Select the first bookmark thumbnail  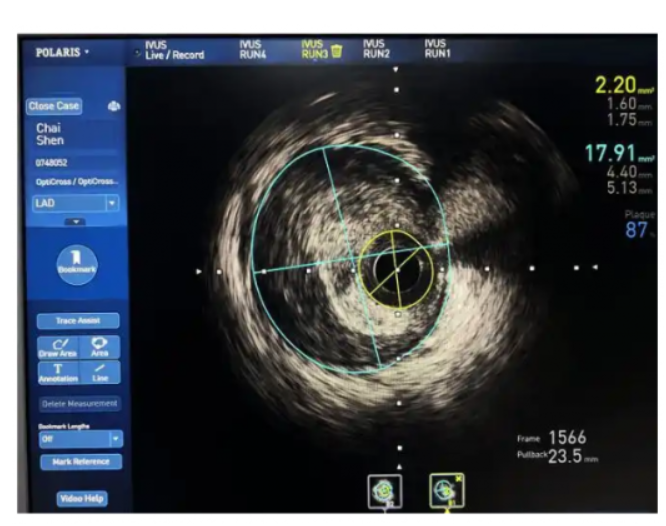pyautogui.click(x=385, y=492)
